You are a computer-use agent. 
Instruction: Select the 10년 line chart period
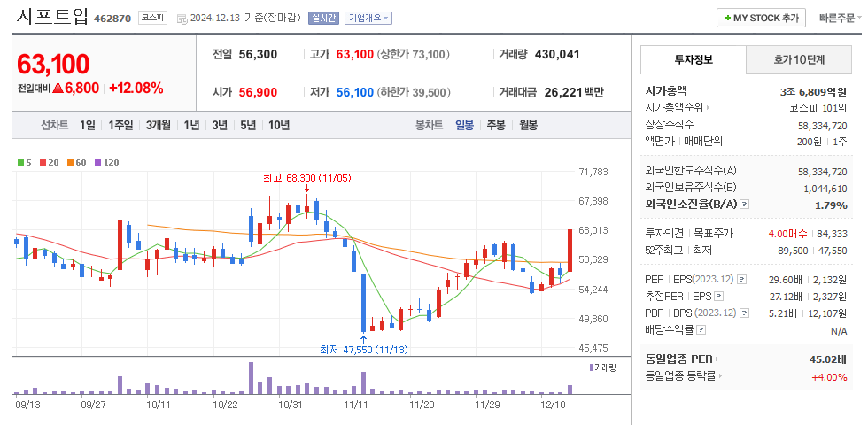(279, 125)
